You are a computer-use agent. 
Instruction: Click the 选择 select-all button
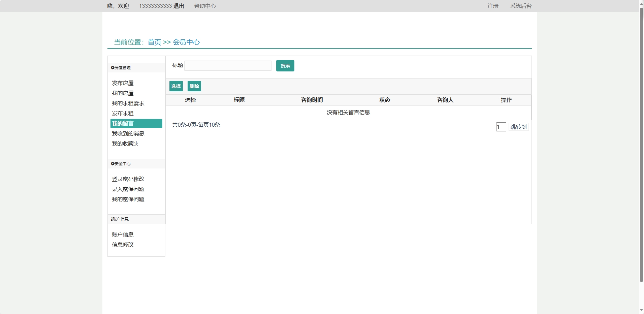tap(176, 86)
